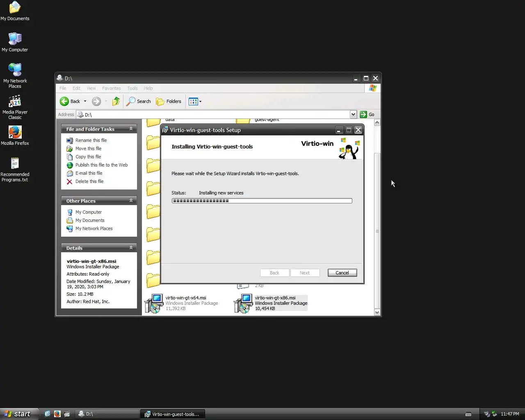Click keyboard icon on taskbar
The image size is (525, 420).
coord(468,414)
